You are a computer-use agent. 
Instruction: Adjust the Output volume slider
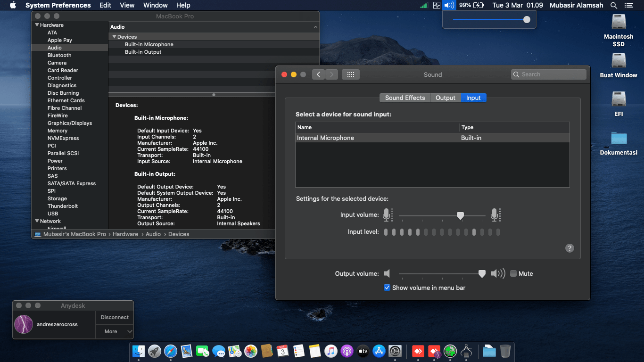(x=482, y=273)
